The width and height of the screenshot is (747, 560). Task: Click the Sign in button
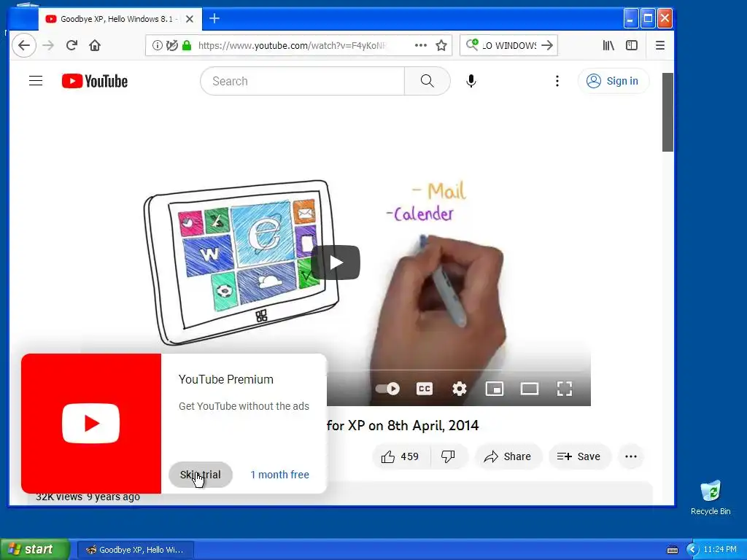pos(613,81)
